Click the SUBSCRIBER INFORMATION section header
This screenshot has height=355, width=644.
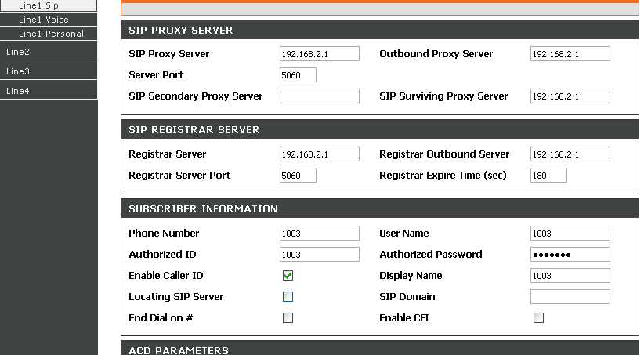click(x=380, y=208)
